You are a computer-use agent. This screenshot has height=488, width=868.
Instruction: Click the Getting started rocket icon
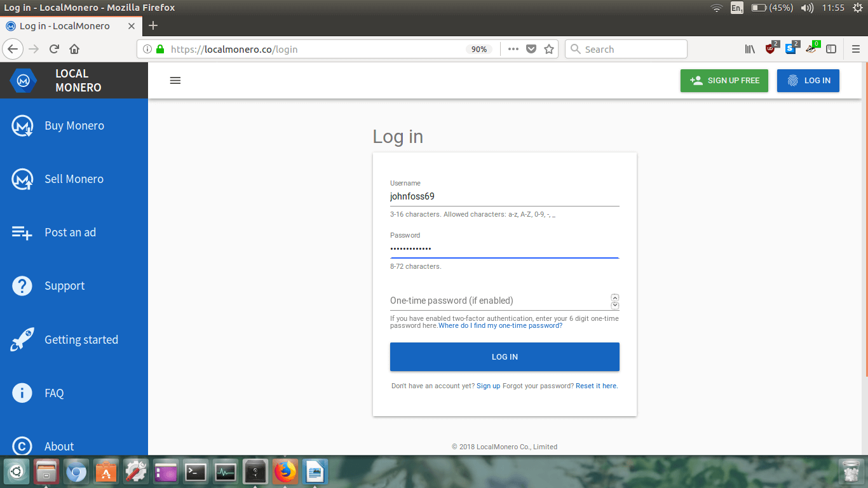pyautogui.click(x=22, y=340)
